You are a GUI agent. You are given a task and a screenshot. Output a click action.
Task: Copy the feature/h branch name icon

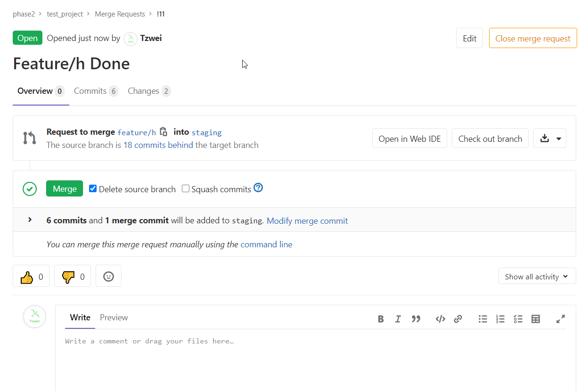(163, 131)
